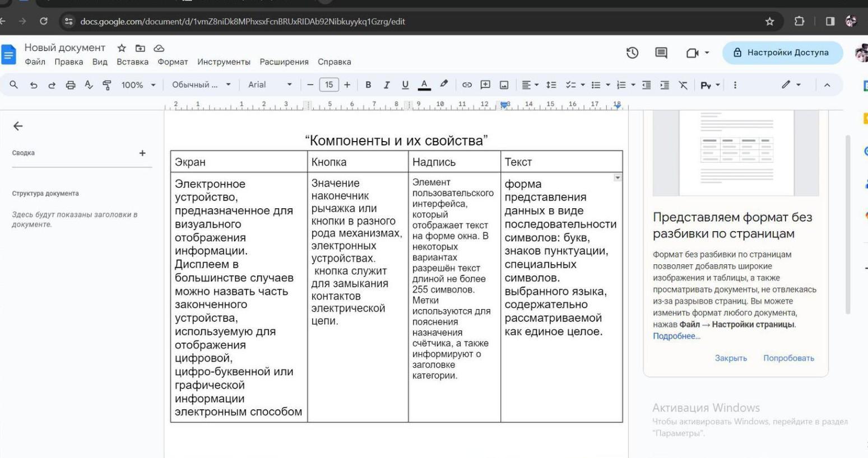Open the version history clock icon

point(632,53)
